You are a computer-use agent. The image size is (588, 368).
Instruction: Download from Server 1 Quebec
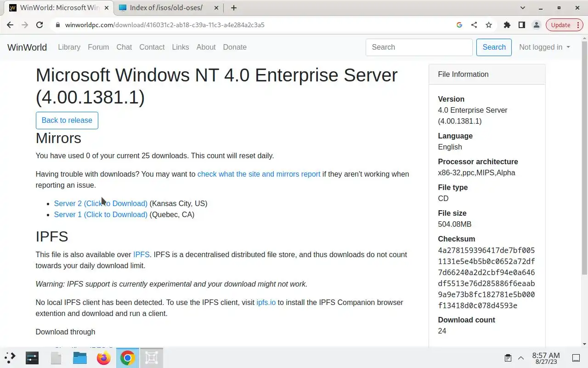pyautogui.click(x=101, y=214)
